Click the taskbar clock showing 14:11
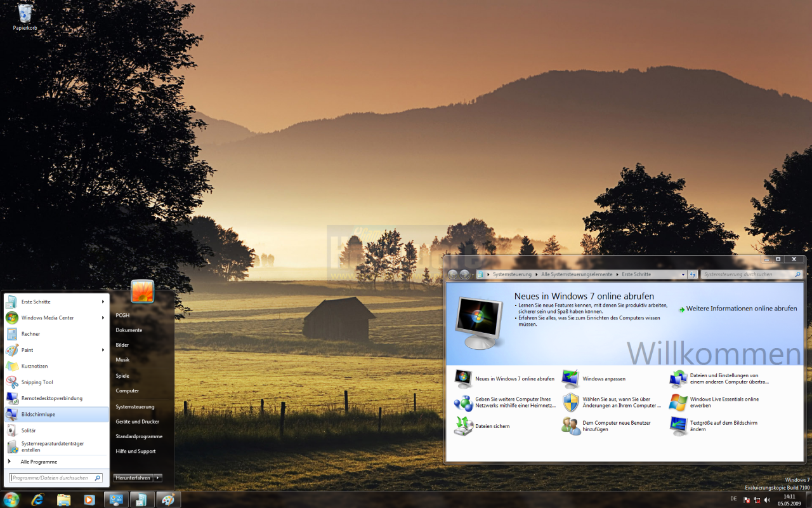 pyautogui.click(x=789, y=500)
